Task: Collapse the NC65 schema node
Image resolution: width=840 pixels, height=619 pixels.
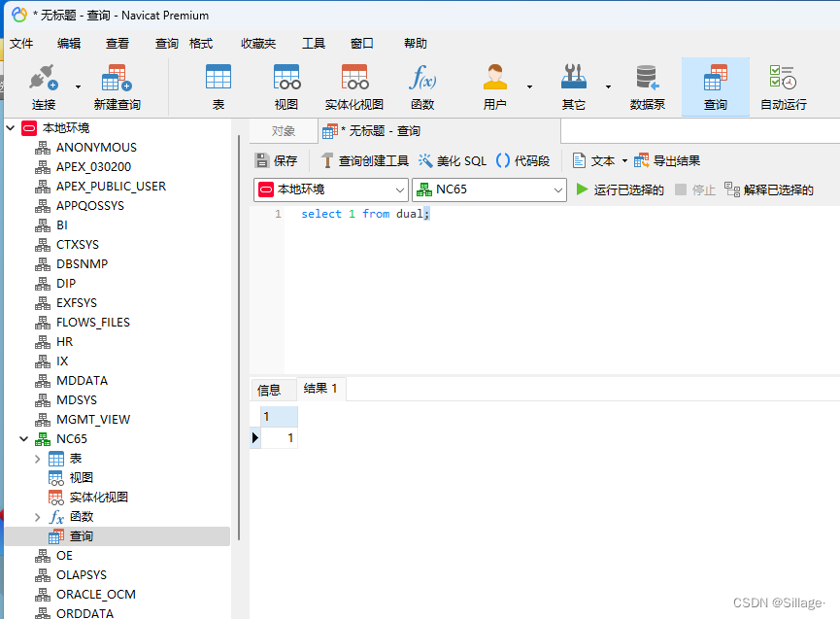Action: [x=23, y=439]
